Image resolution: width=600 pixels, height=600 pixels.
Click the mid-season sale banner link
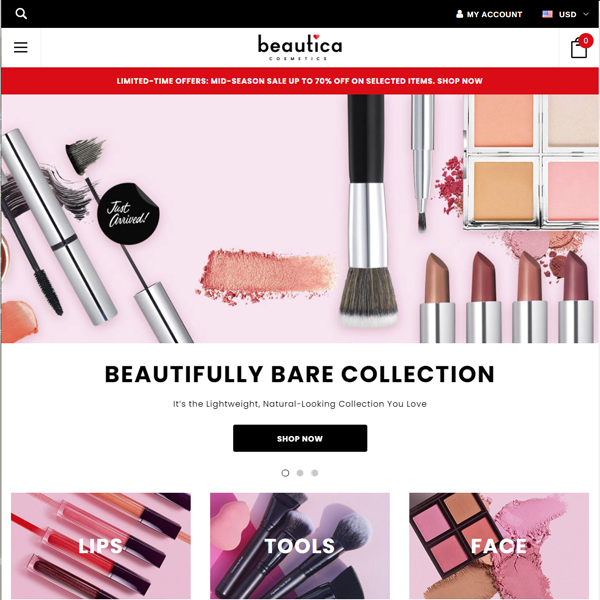point(300,81)
